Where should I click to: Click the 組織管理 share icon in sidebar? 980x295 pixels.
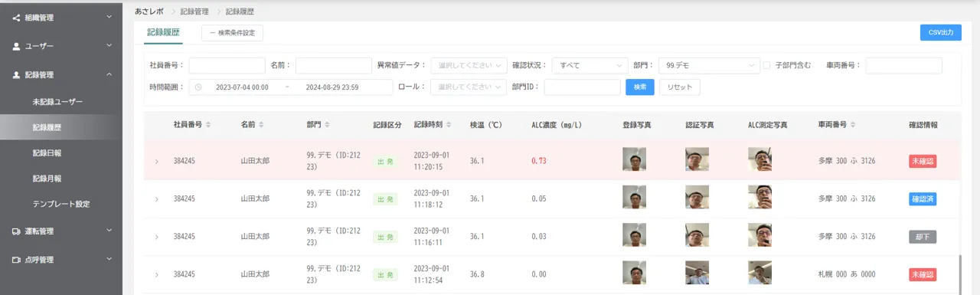click(16, 17)
